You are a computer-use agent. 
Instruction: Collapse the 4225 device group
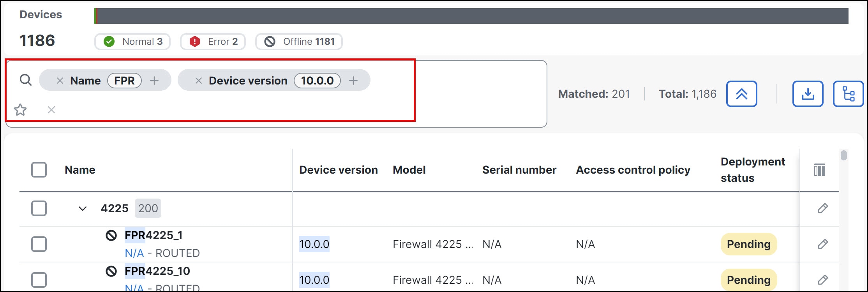pyautogui.click(x=83, y=209)
